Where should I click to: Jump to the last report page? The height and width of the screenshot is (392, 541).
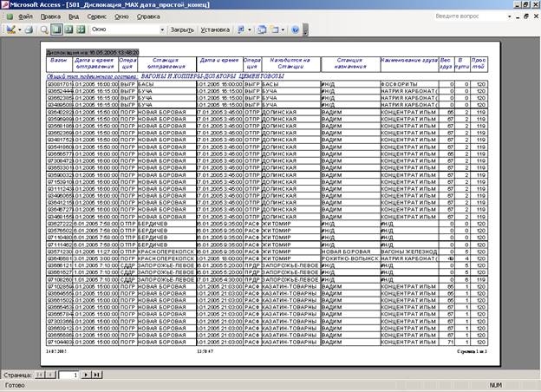point(96,374)
